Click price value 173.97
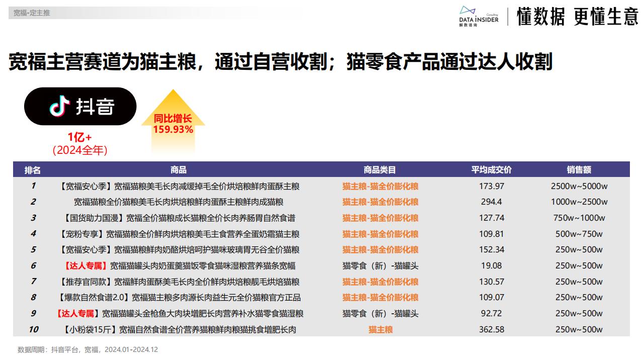Viewport: 644px width, 362px height. [492, 186]
